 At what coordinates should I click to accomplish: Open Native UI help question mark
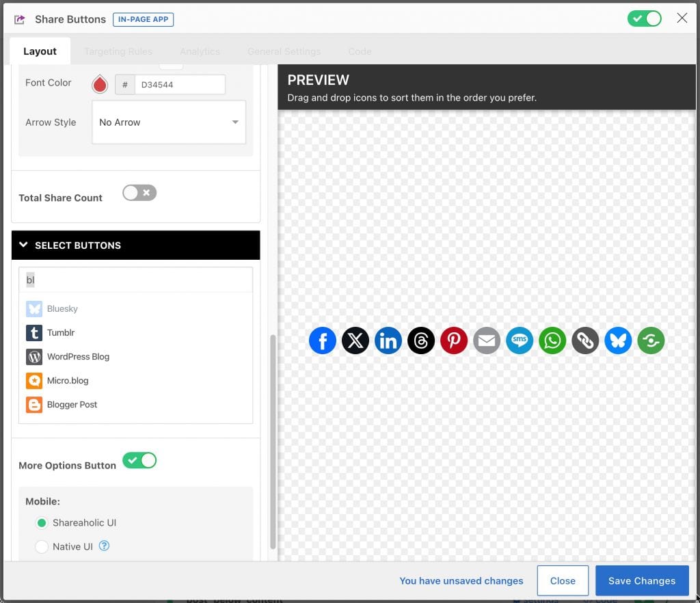[x=104, y=546]
